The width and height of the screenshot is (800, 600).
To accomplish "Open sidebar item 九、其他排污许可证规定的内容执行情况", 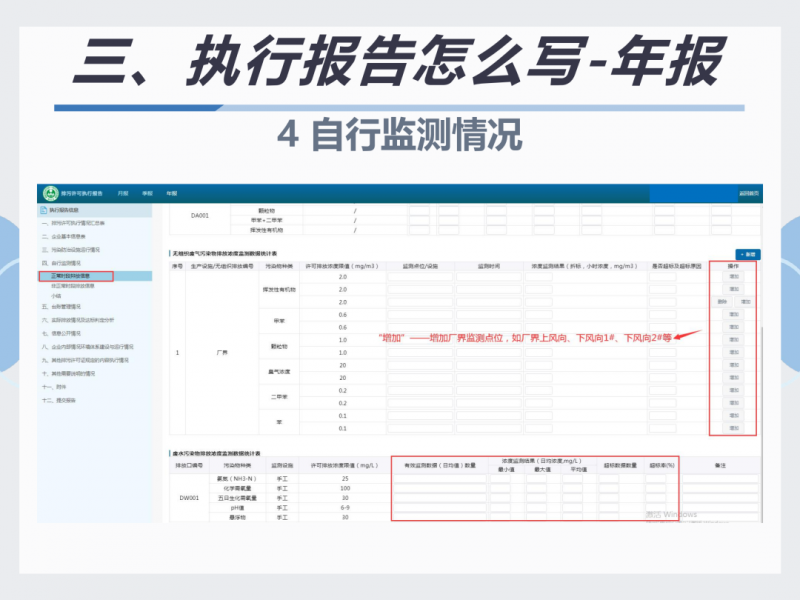I will tap(85, 360).
